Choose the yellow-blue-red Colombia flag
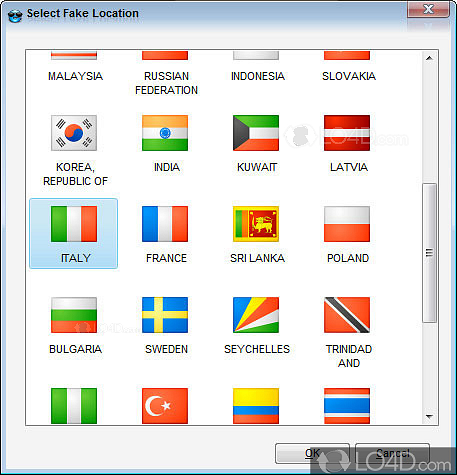457x475 pixels. point(256,406)
